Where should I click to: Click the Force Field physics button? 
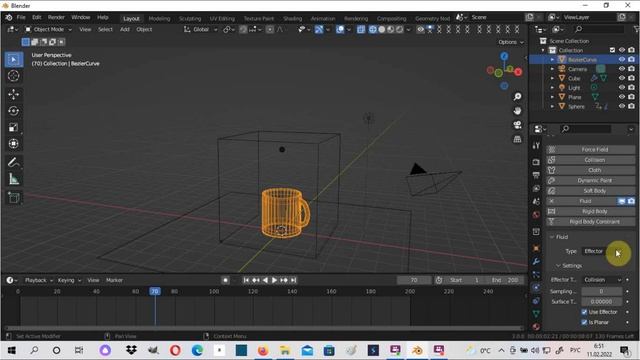point(591,150)
